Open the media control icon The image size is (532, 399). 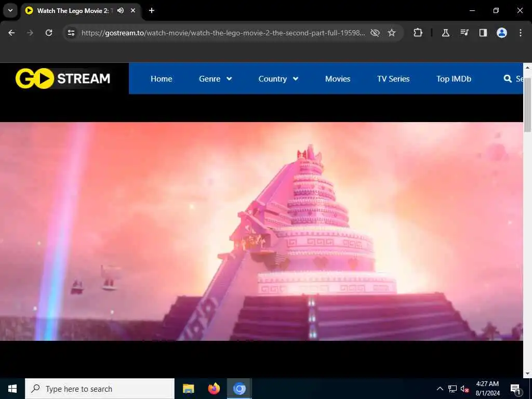click(x=464, y=33)
